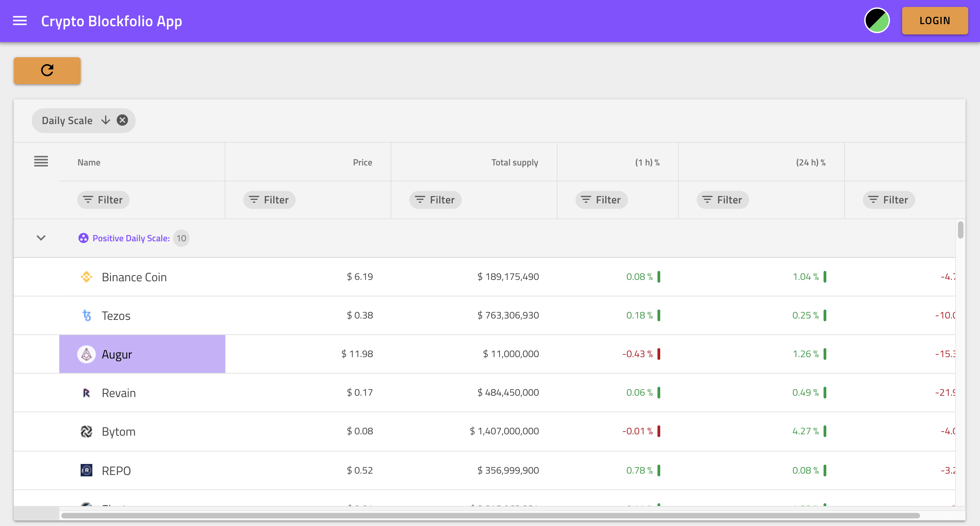The image size is (980, 526).
Task: Open the Total supply filter
Action: click(435, 200)
